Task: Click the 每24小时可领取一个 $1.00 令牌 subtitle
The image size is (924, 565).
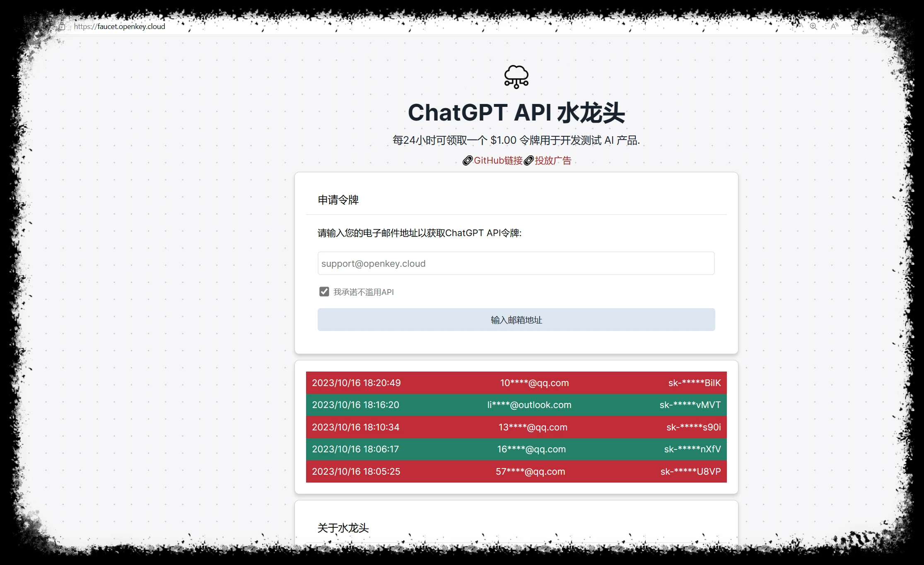Action: (x=516, y=140)
